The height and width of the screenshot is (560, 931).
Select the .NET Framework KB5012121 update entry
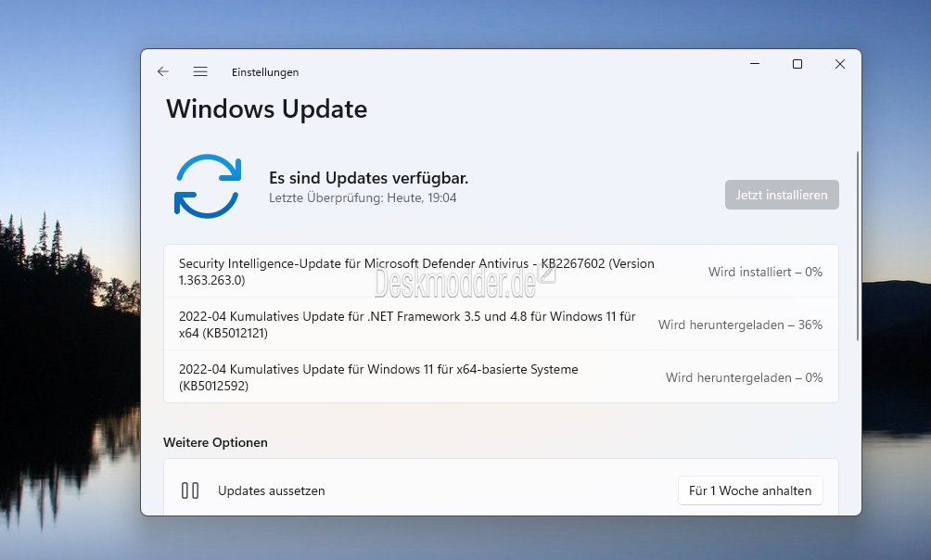pos(501,325)
